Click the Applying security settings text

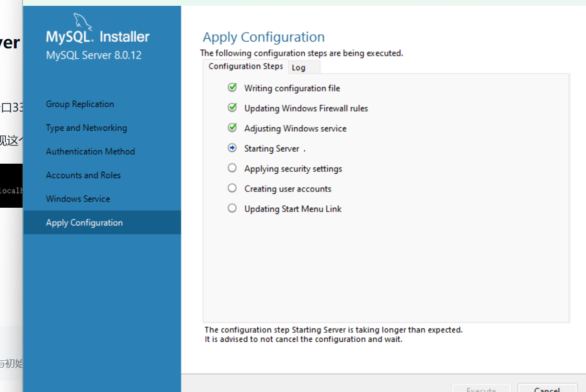click(293, 169)
